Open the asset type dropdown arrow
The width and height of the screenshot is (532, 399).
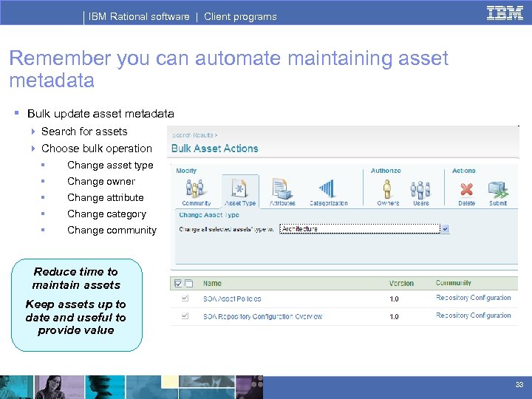coord(446,229)
